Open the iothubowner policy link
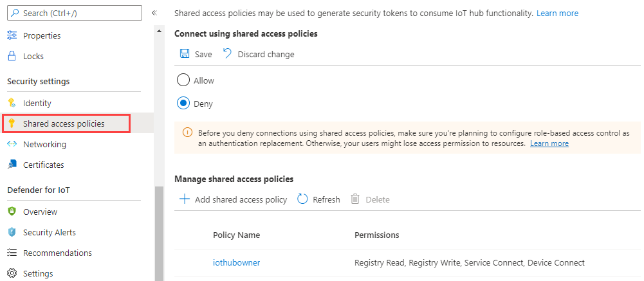The width and height of the screenshot is (644, 281). point(236,262)
